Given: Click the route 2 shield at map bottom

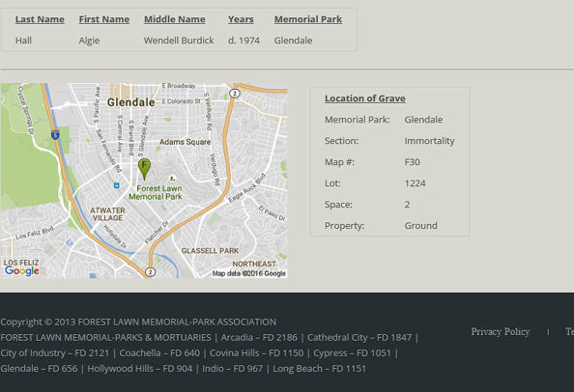Looking at the screenshot, I should 150,272.
